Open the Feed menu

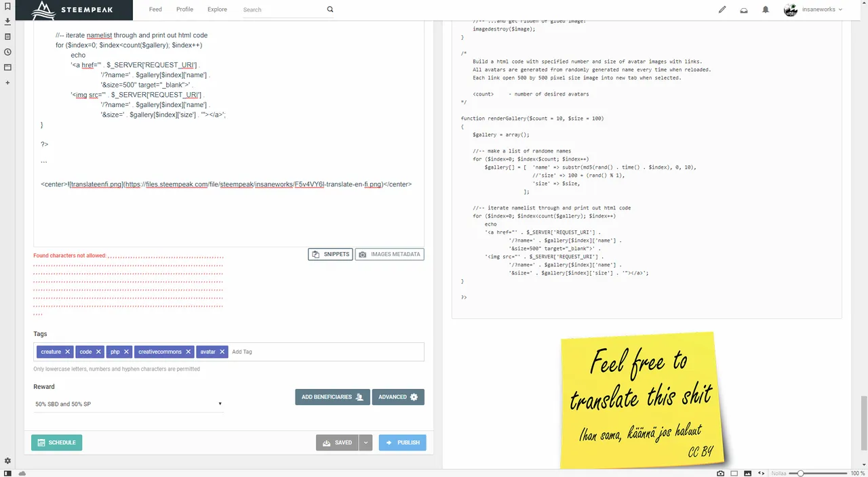tap(155, 9)
